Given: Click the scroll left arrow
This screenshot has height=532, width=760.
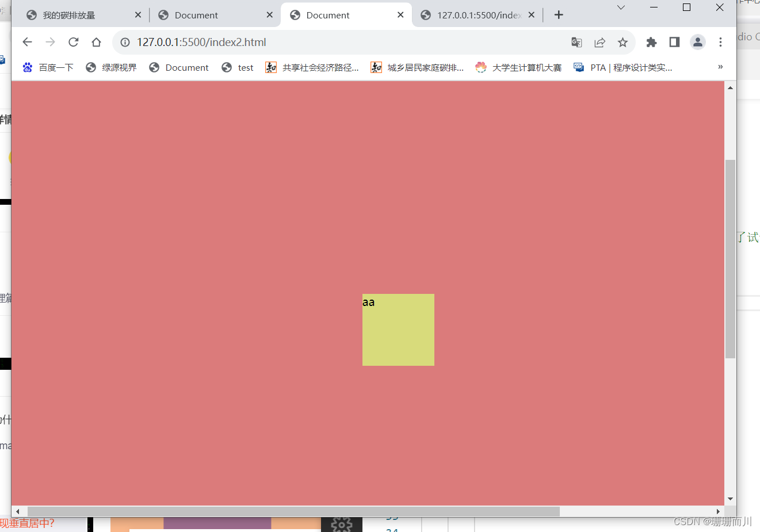Looking at the screenshot, I should pyautogui.click(x=18, y=511).
